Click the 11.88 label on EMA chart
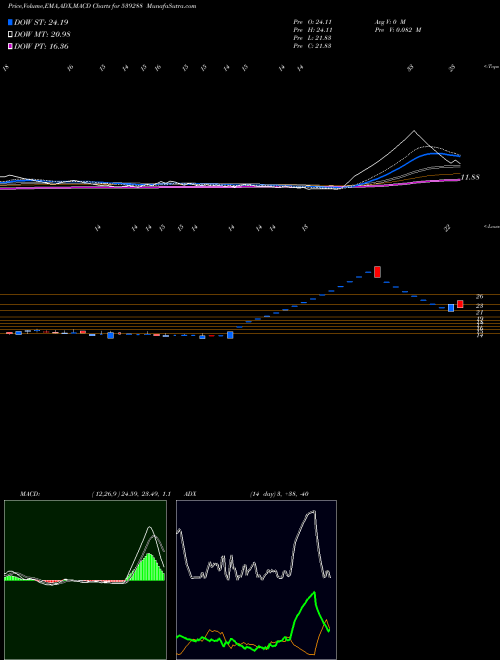 pyautogui.click(x=470, y=177)
